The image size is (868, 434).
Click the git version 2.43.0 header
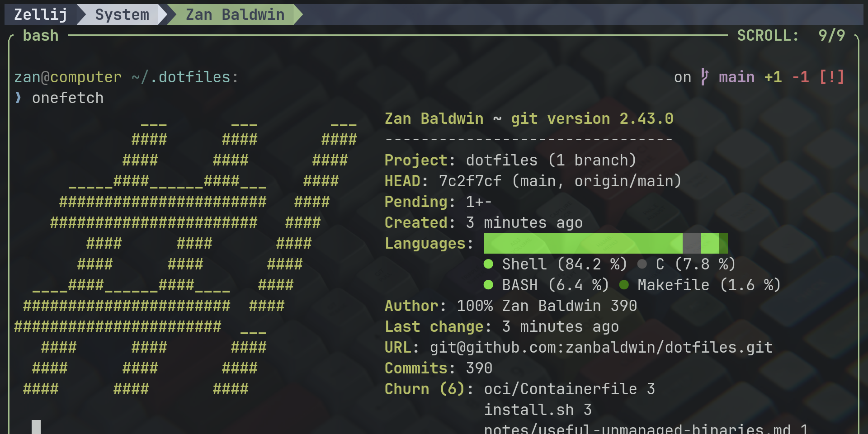[592, 118]
